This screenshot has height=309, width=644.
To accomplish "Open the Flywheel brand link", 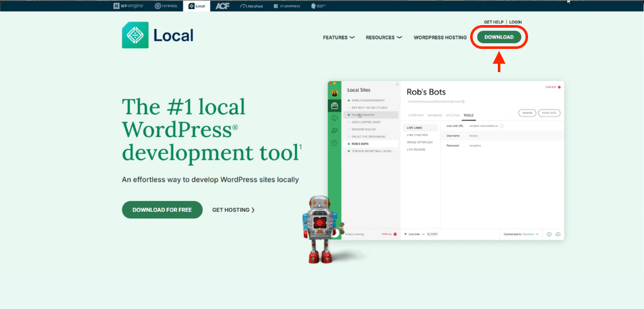I will (166, 6).
